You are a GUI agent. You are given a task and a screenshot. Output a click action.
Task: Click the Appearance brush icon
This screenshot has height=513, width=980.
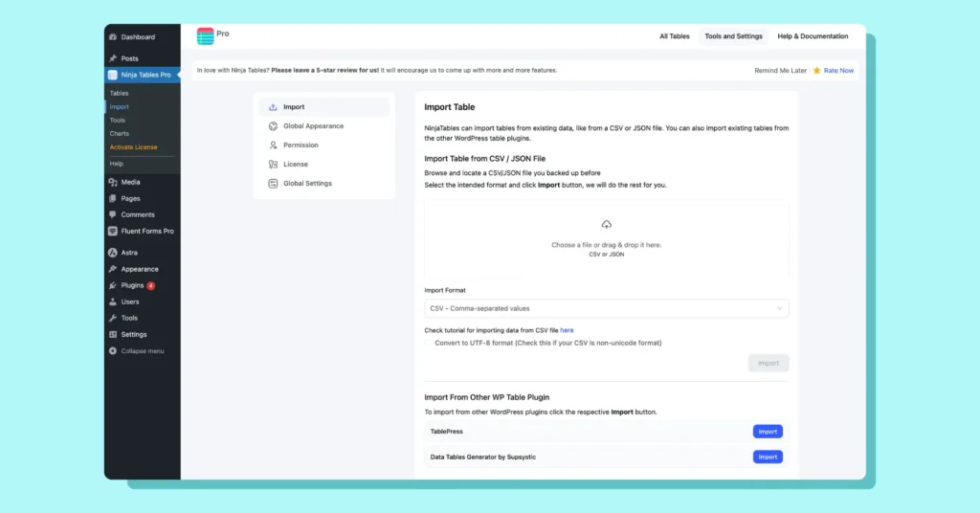(x=113, y=269)
